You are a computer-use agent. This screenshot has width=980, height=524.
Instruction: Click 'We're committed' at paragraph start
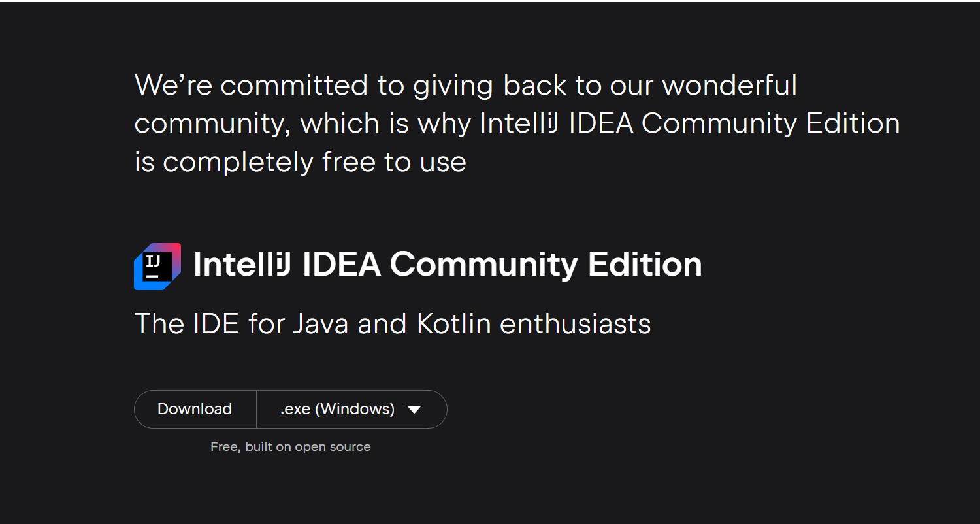tap(252, 86)
